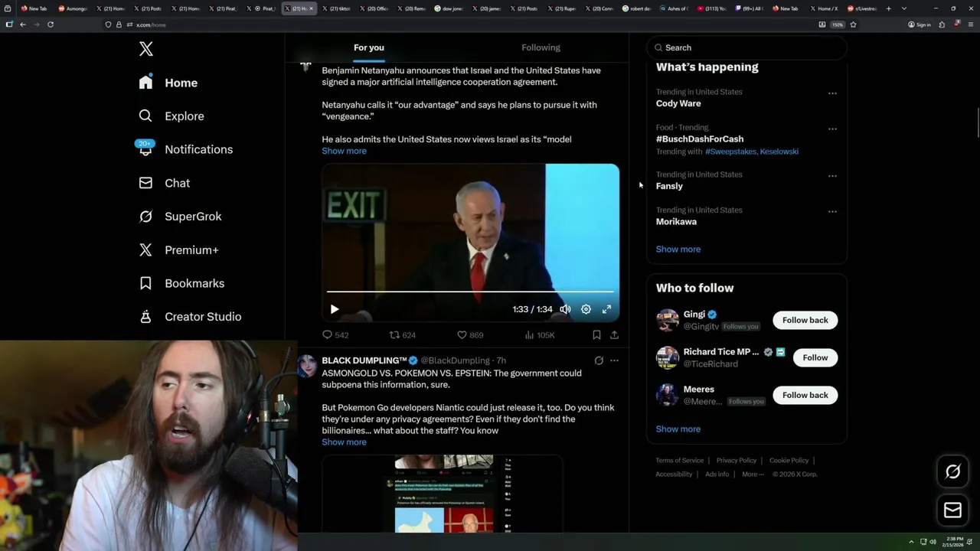Image resolution: width=980 pixels, height=551 pixels.
Task: Open Cody Ware trending topic
Action: click(x=678, y=103)
